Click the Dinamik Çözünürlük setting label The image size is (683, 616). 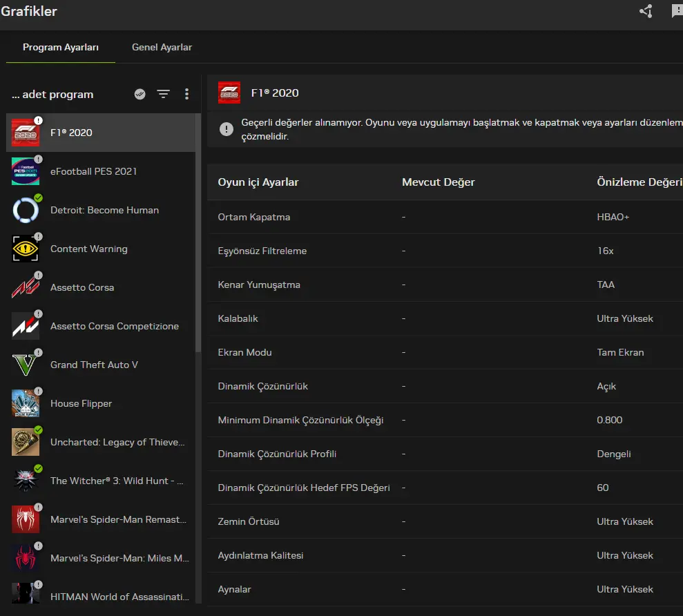(x=262, y=387)
